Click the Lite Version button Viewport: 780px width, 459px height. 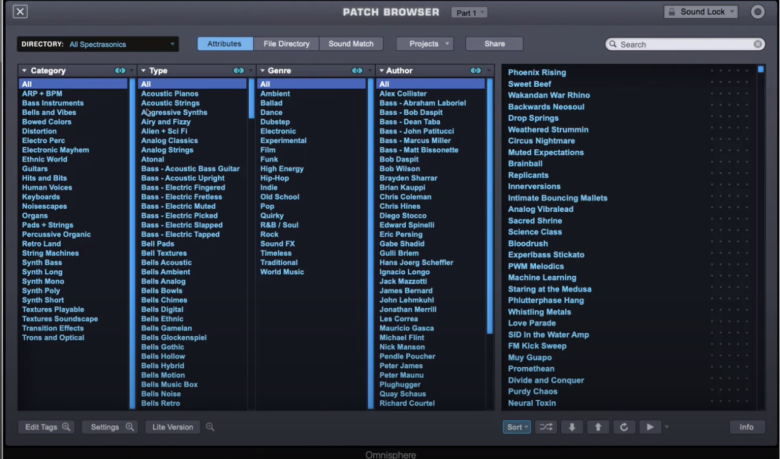tap(172, 427)
